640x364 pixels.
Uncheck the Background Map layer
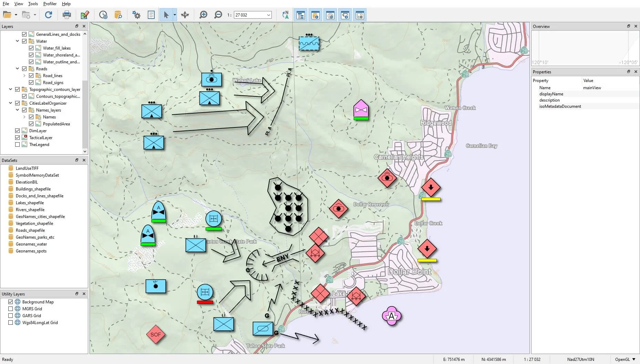pos(11,302)
